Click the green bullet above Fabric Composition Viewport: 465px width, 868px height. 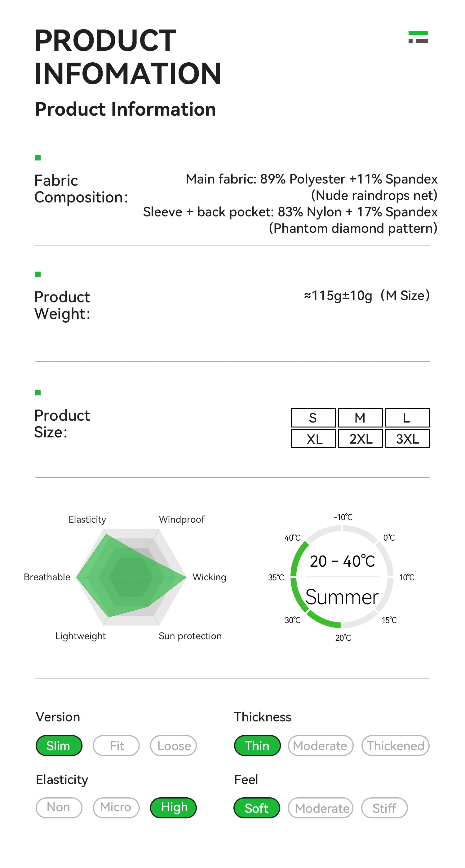pyautogui.click(x=38, y=158)
